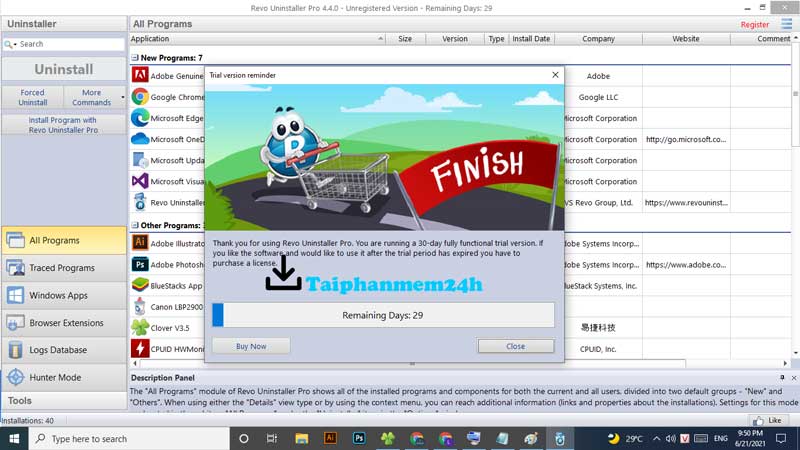Open the hamburger menu icon near Register
800x450 pixels.
click(x=786, y=24)
